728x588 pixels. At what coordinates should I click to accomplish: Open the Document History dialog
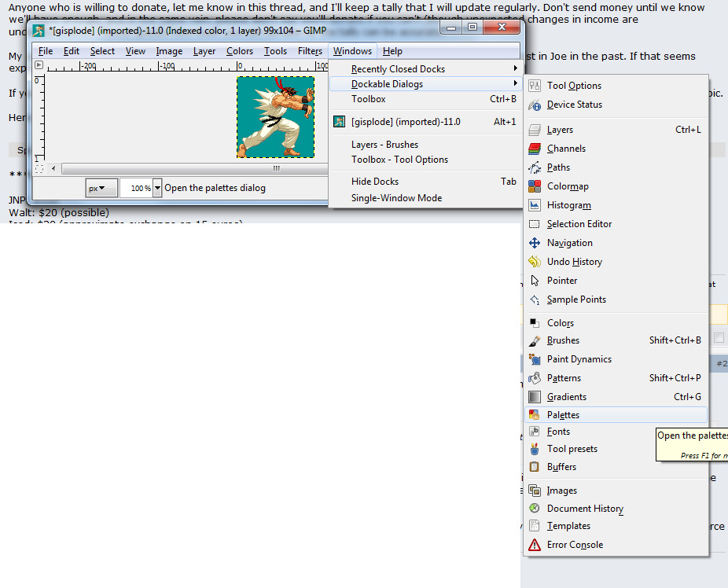coord(616,509)
